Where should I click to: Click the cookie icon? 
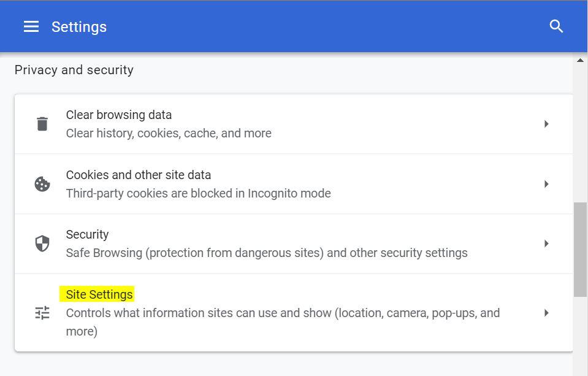pyautogui.click(x=42, y=184)
